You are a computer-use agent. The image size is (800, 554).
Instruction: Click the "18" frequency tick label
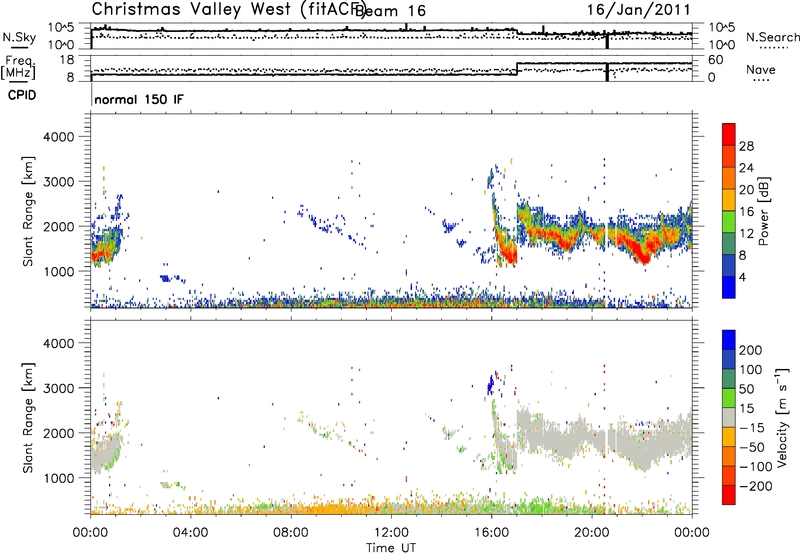pos(67,59)
